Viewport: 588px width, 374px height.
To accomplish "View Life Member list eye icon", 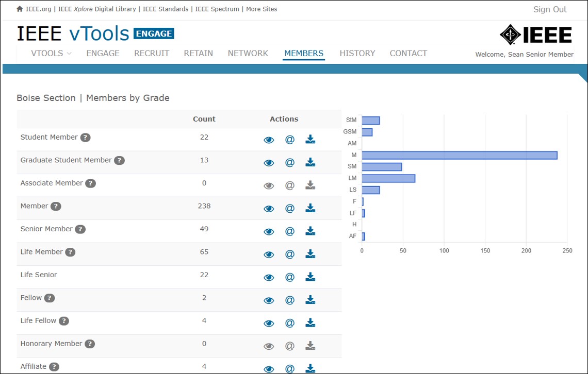I will (269, 254).
